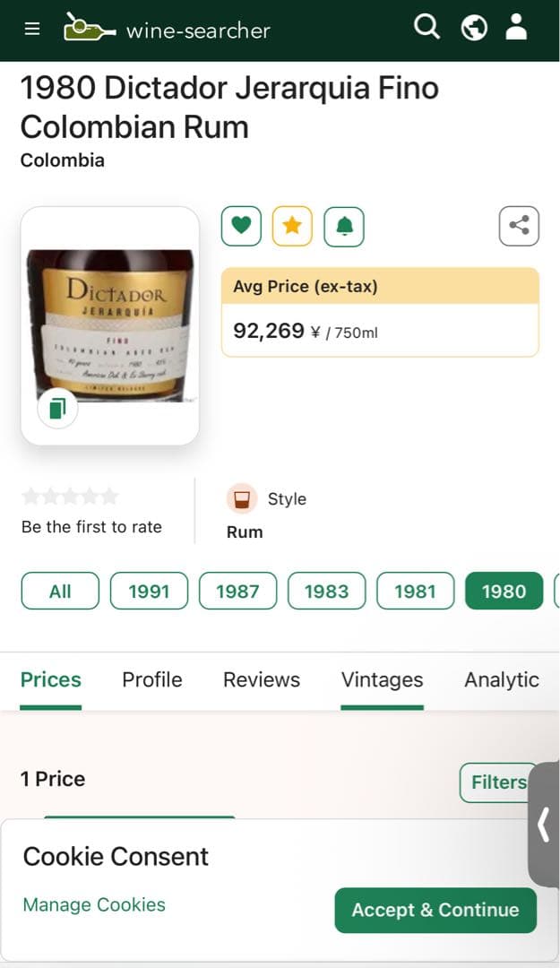Open the Filters options

pos(498,782)
